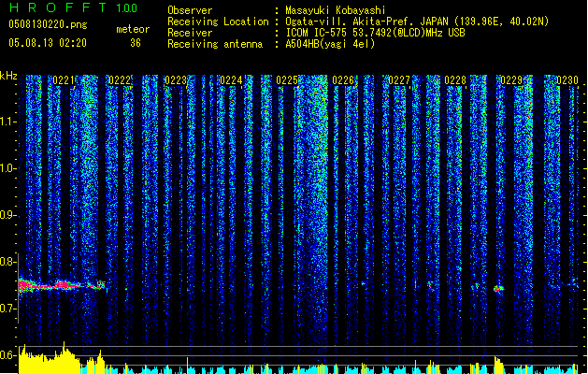Click the "Observer" field label
This screenshot has width=588, height=374.
click(x=190, y=10)
